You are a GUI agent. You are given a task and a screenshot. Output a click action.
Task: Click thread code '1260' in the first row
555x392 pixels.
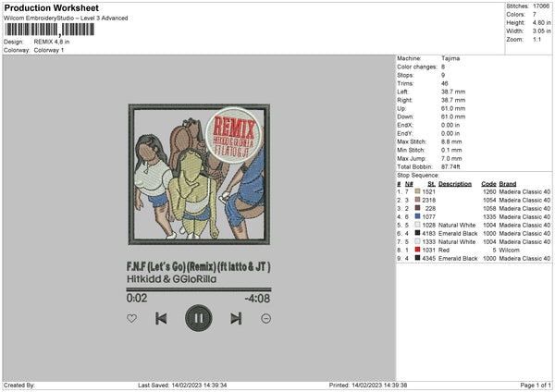(x=489, y=191)
